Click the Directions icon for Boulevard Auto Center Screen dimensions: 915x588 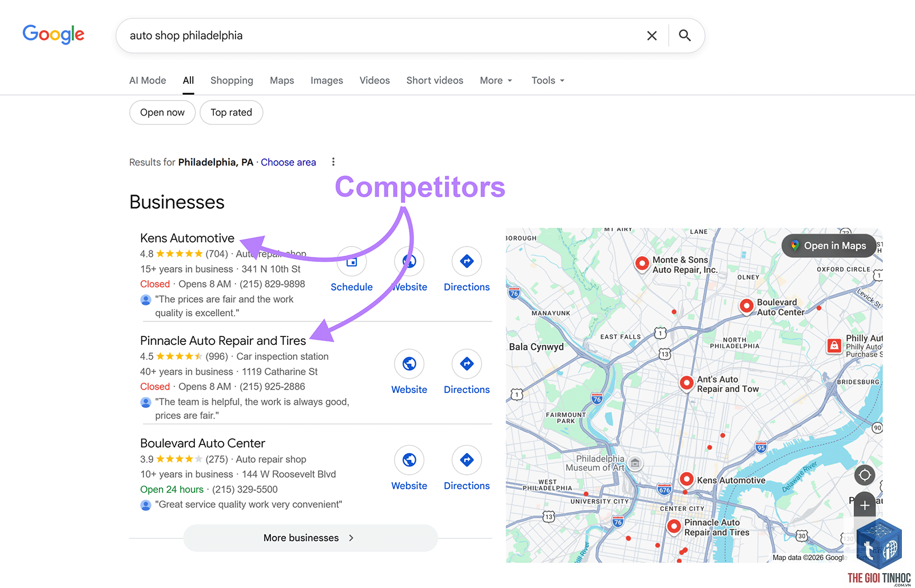[467, 460]
